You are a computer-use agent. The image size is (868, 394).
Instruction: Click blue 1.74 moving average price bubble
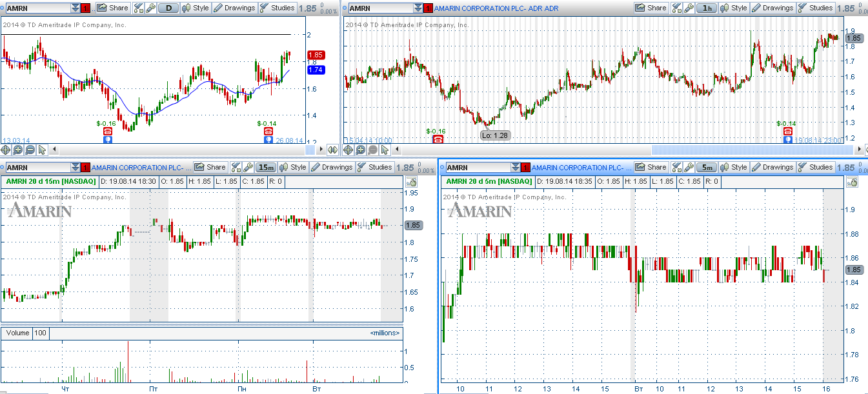pyautogui.click(x=316, y=70)
